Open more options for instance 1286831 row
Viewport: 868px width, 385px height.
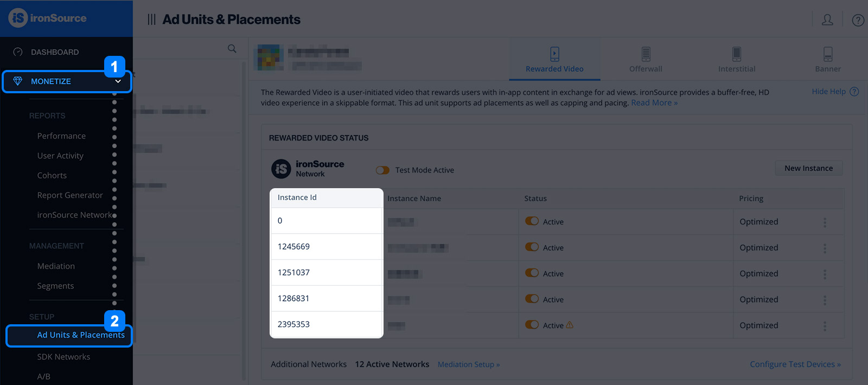click(x=825, y=300)
